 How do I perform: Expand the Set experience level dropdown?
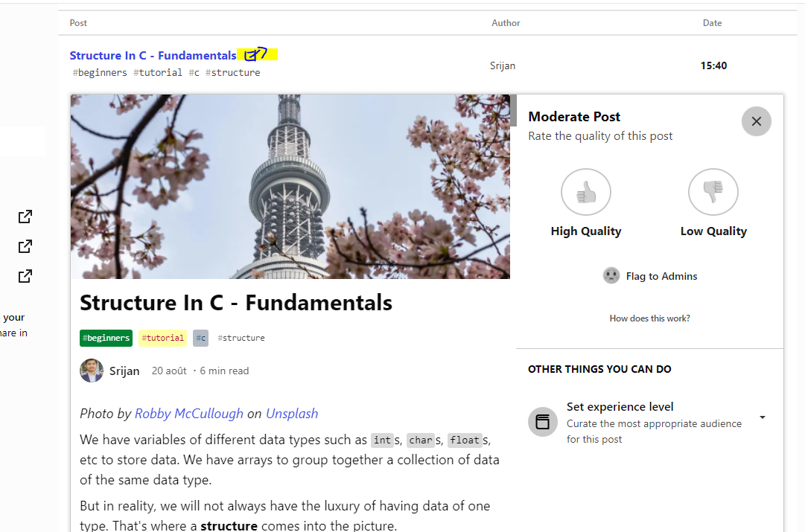click(x=762, y=417)
